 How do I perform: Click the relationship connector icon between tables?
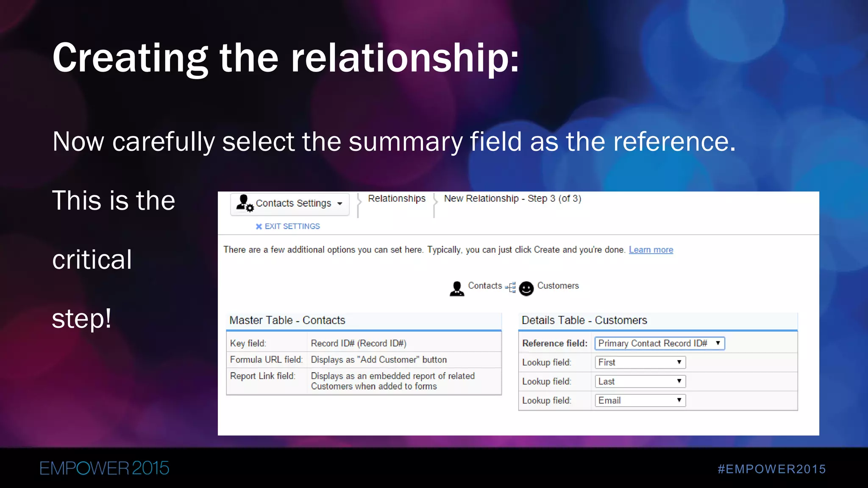(x=511, y=288)
